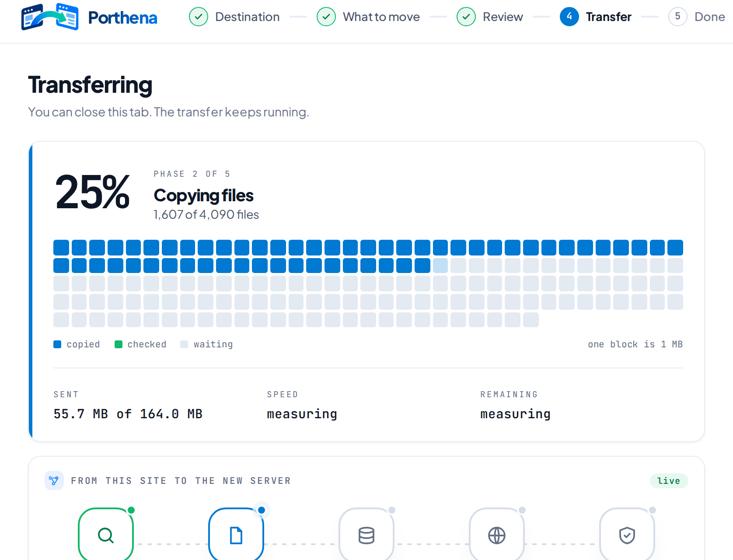Click the Done step number 5 badge
733x560 pixels.
pos(678,17)
